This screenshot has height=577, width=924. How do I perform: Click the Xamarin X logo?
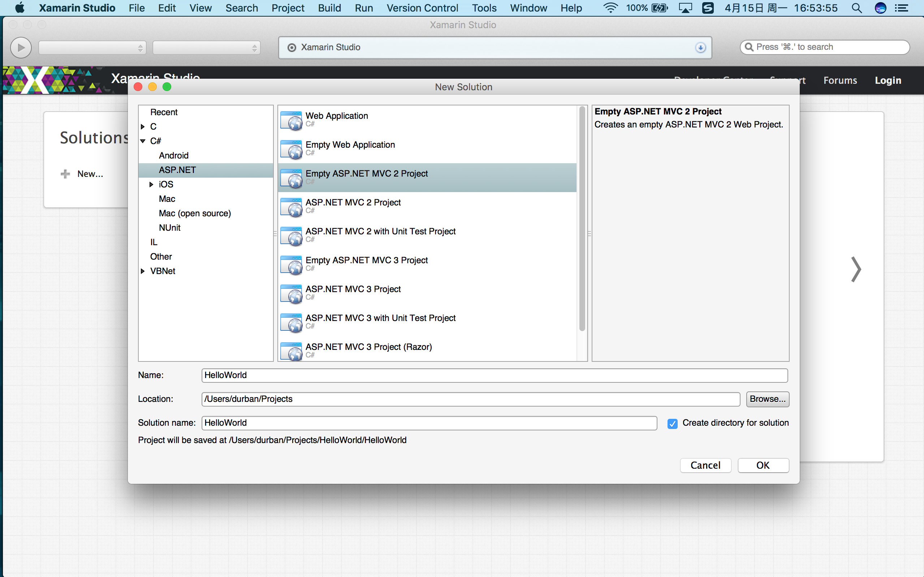35,80
